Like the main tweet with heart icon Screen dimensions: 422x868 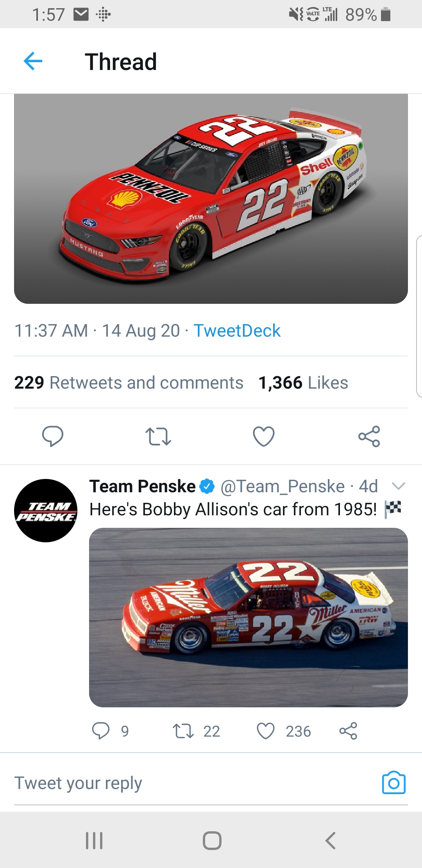click(264, 436)
